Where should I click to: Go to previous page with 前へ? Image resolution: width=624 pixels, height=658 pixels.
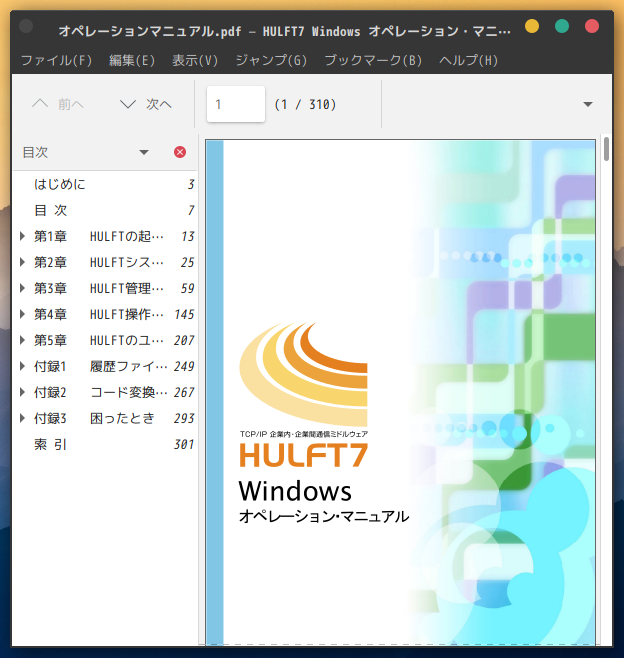point(58,104)
